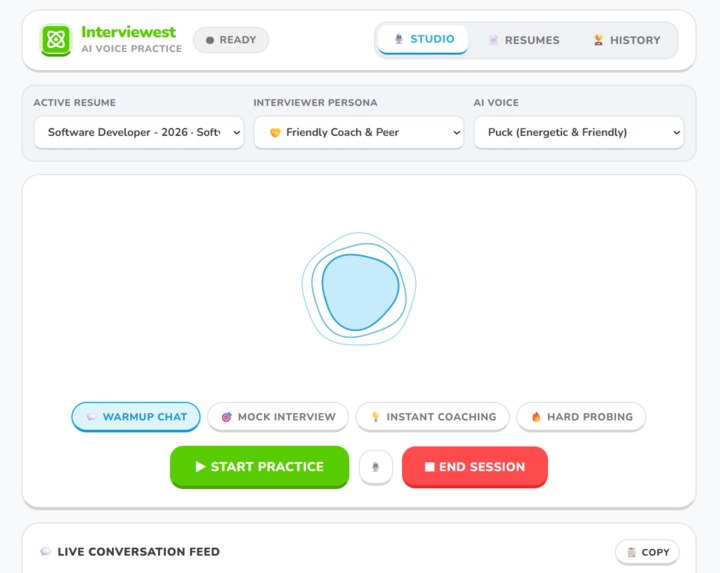This screenshot has height=573, width=720.
Task: Open the AI Voice dropdown
Action: click(x=579, y=132)
